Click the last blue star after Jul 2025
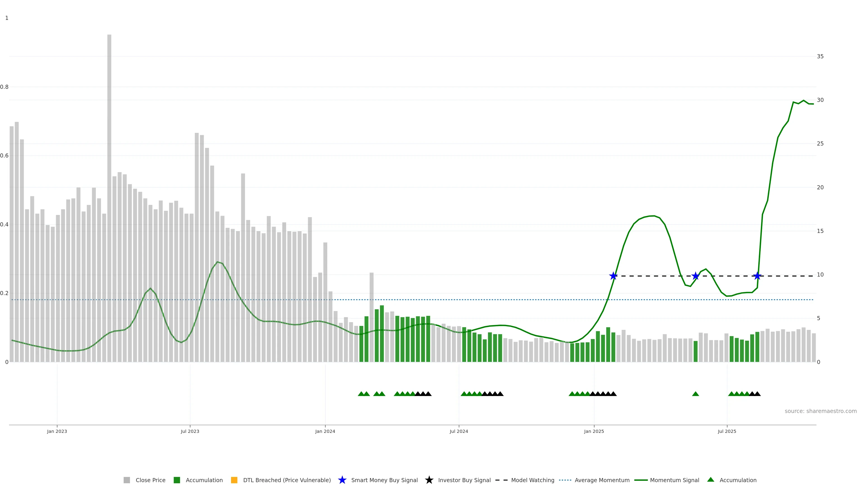Image resolution: width=868 pixels, height=488 pixels. pyautogui.click(x=757, y=276)
